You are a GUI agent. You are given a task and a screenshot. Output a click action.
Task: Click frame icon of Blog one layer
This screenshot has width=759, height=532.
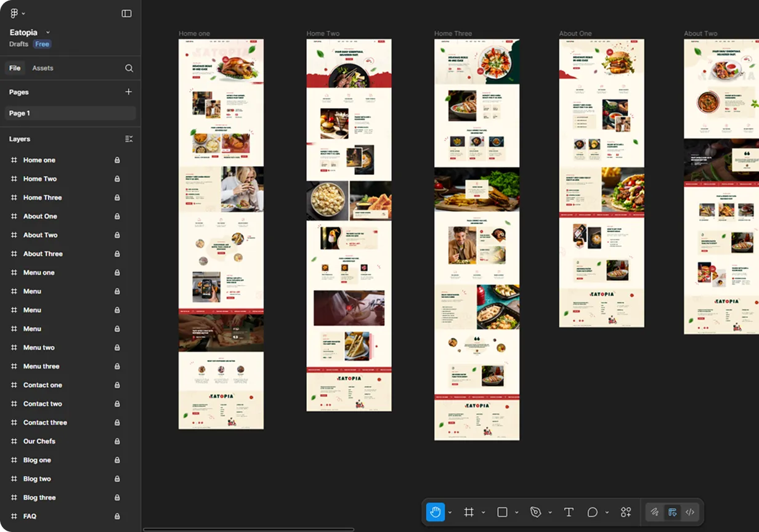[14, 460]
